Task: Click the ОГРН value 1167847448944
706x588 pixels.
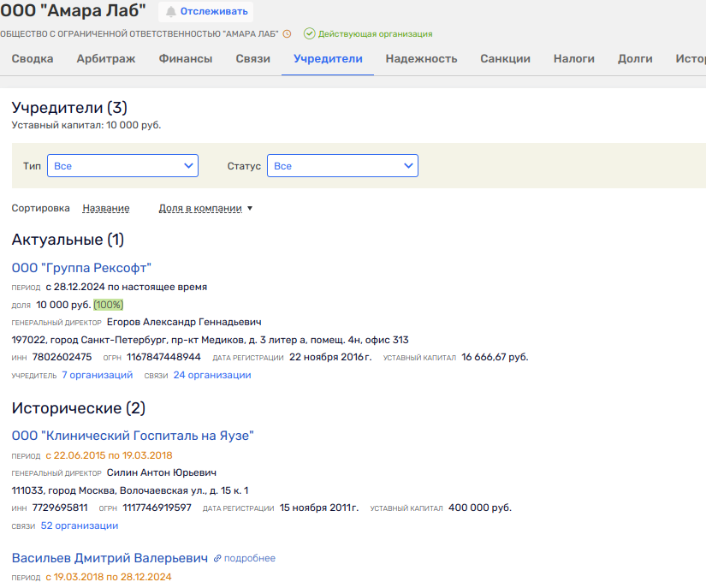Action: tap(164, 357)
